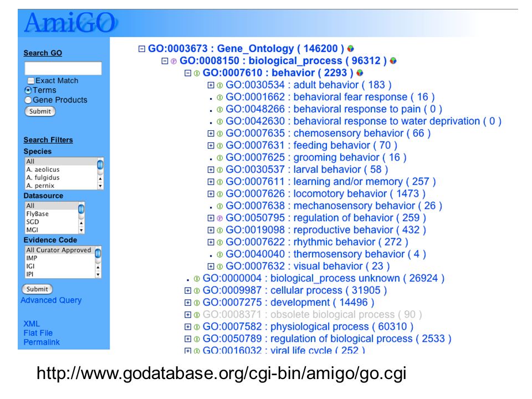The image size is (532, 399).
Task: Expand the reproductive behavior node
Action: (x=211, y=231)
